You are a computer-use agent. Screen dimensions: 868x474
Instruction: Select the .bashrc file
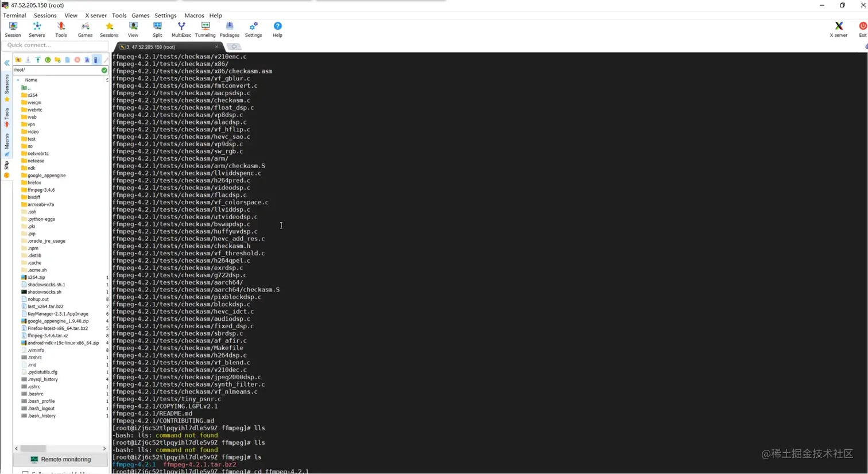click(32, 394)
